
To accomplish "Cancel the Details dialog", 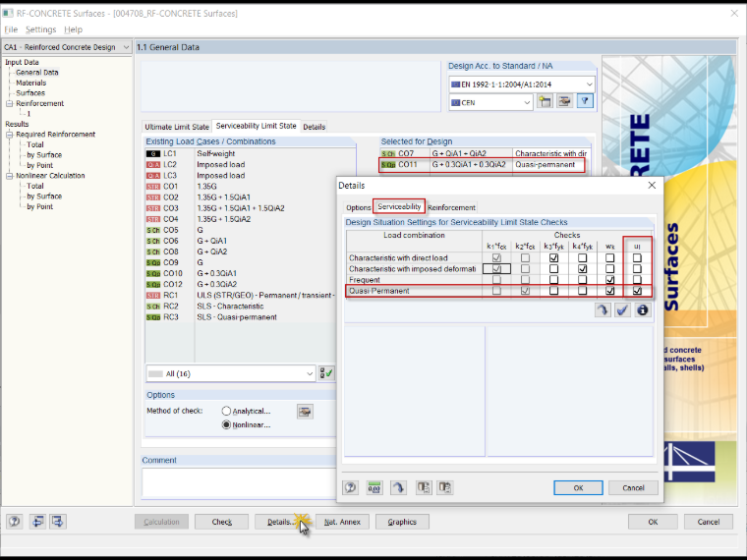I will pos(633,487).
